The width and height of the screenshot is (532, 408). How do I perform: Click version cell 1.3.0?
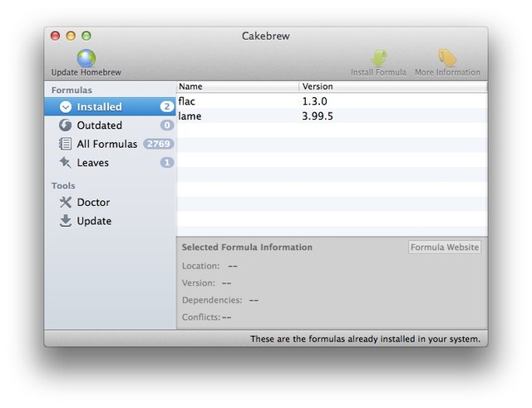click(x=314, y=101)
